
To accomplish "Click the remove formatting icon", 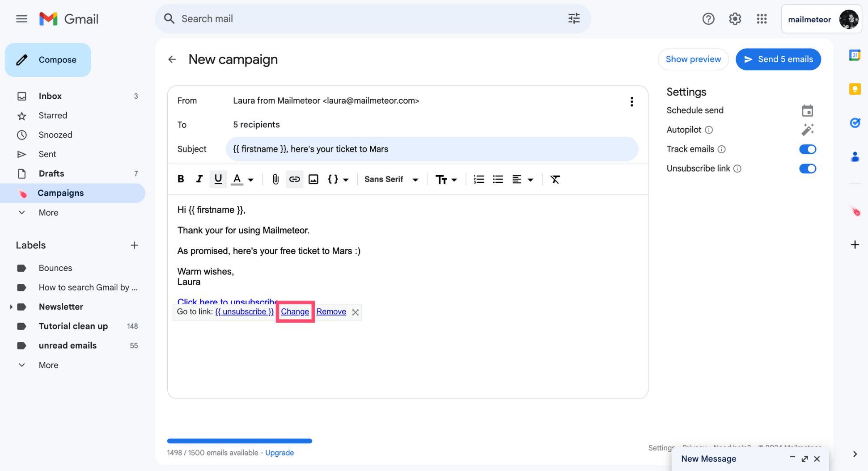I will pos(555,179).
